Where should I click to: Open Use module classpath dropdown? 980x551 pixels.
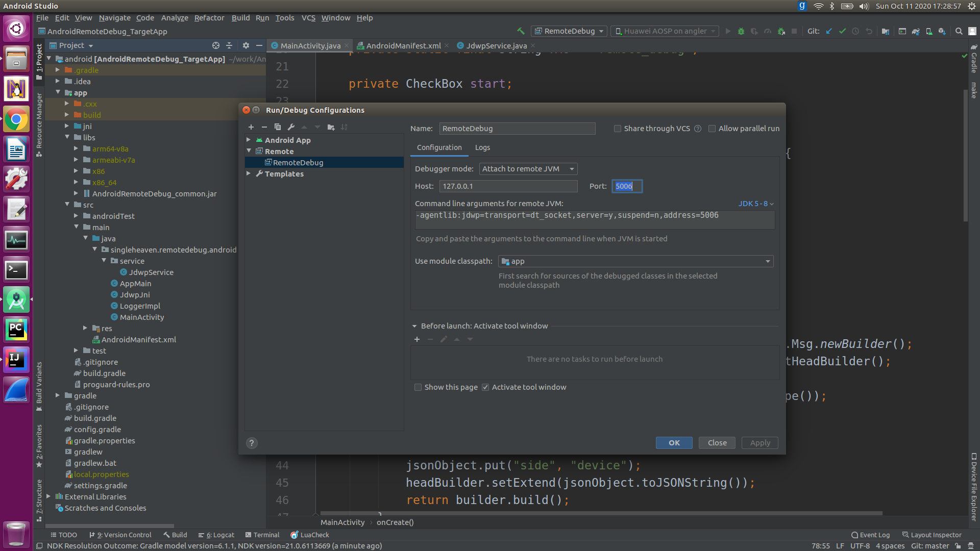[x=635, y=261]
